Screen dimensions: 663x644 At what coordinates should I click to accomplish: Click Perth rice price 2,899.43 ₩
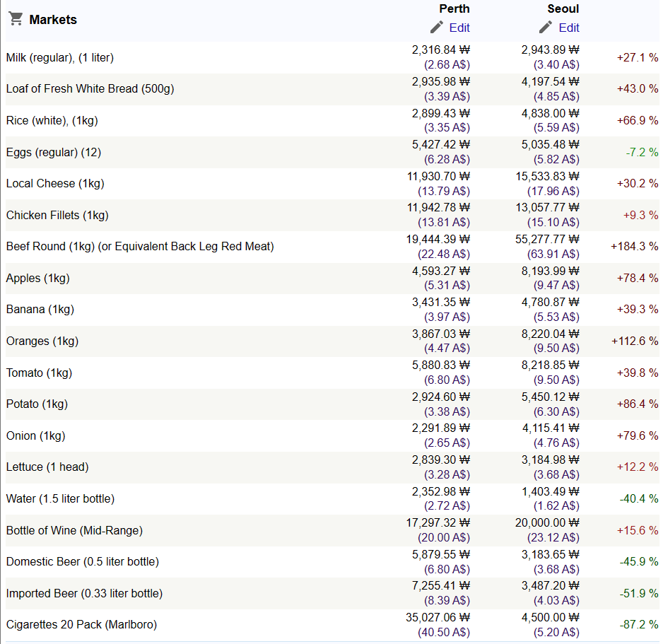(440, 113)
